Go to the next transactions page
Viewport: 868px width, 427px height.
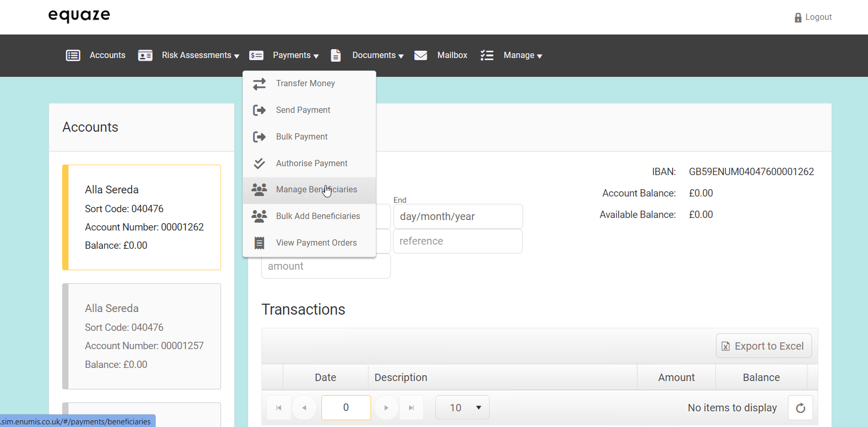pos(386,408)
